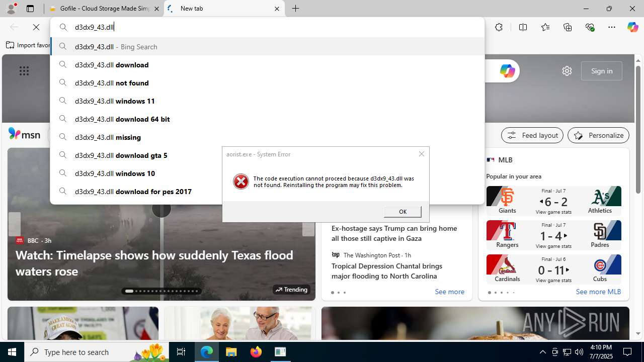Click scrollbar down arrow
This screenshot has height=362, width=644.
click(x=638, y=333)
